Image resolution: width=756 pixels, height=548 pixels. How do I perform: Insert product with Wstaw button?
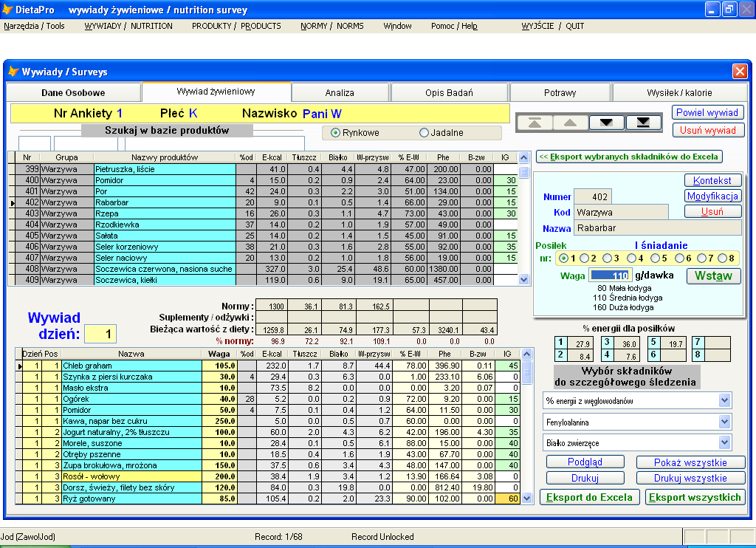714,276
